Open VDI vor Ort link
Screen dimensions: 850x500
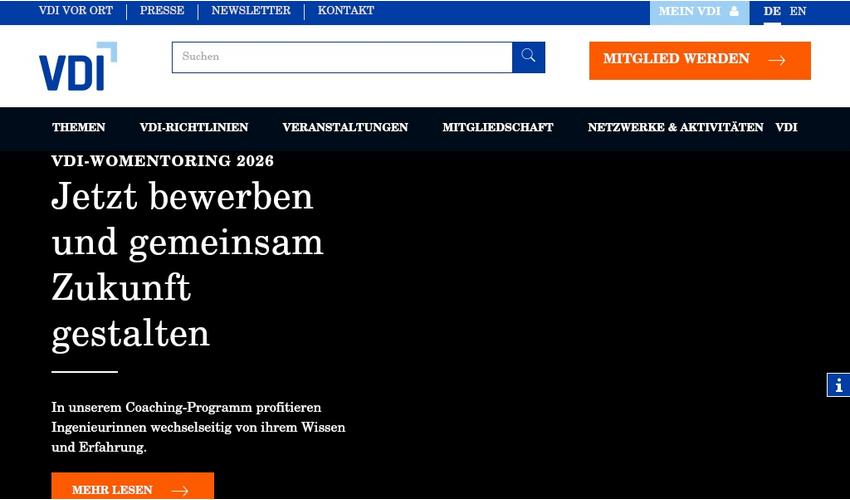click(76, 11)
